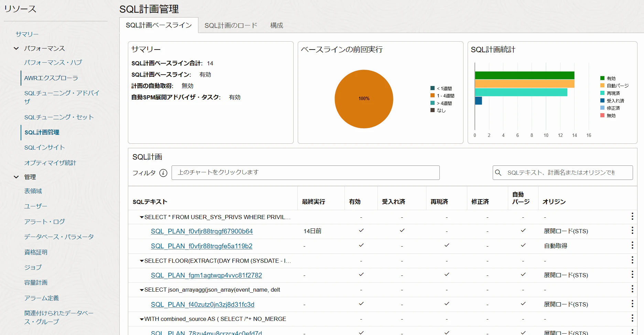Screen dimensions: 644x335
Task: Select SQL計画管理 in the sidebar
Action: click(x=42, y=132)
